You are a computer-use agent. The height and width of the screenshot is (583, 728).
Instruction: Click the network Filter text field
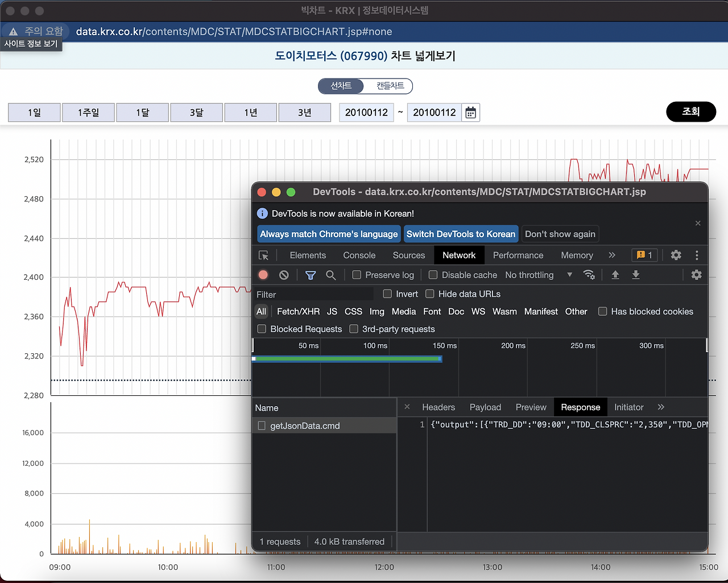pos(315,294)
